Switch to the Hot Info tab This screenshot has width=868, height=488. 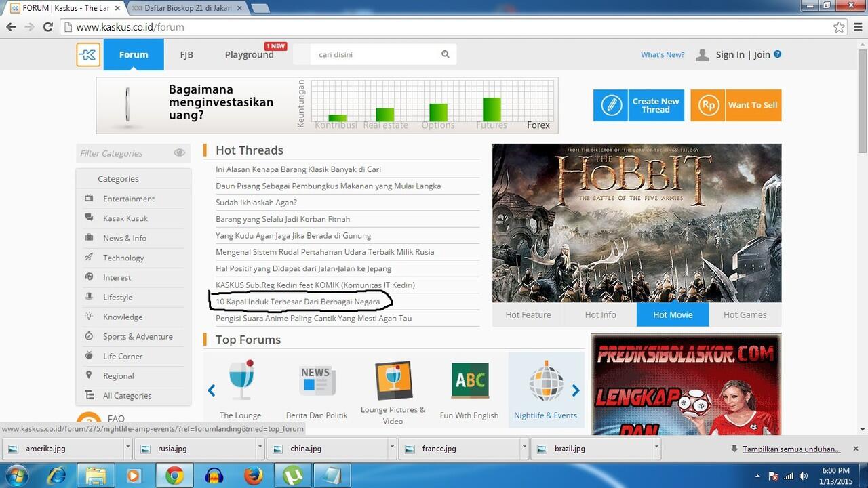pos(601,314)
